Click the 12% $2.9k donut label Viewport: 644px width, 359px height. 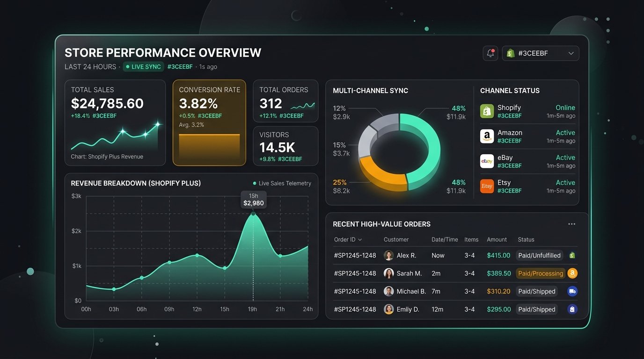pyautogui.click(x=341, y=113)
